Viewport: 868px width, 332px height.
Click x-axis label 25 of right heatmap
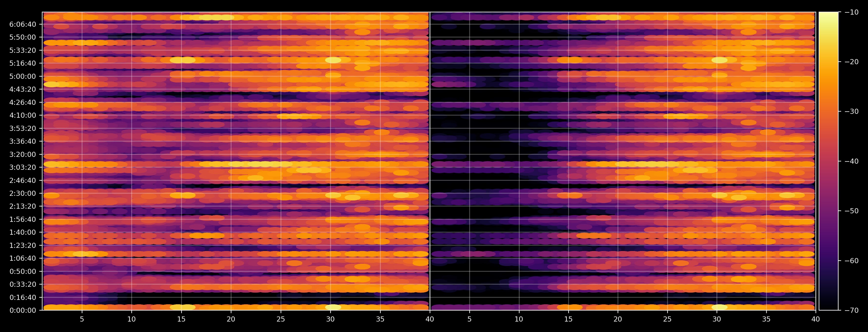pos(667,319)
